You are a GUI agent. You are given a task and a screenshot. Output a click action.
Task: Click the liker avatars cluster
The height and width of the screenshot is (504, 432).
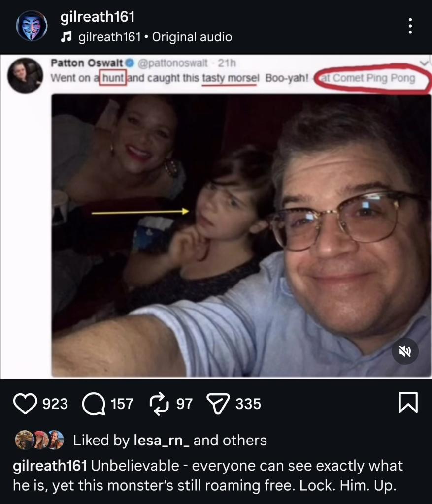40,440
